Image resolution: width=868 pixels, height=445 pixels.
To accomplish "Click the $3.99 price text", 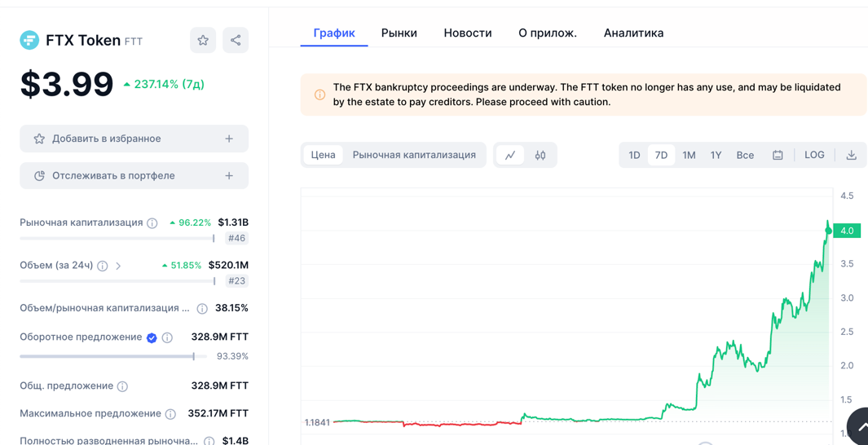I will pyautogui.click(x=67, y=84).
